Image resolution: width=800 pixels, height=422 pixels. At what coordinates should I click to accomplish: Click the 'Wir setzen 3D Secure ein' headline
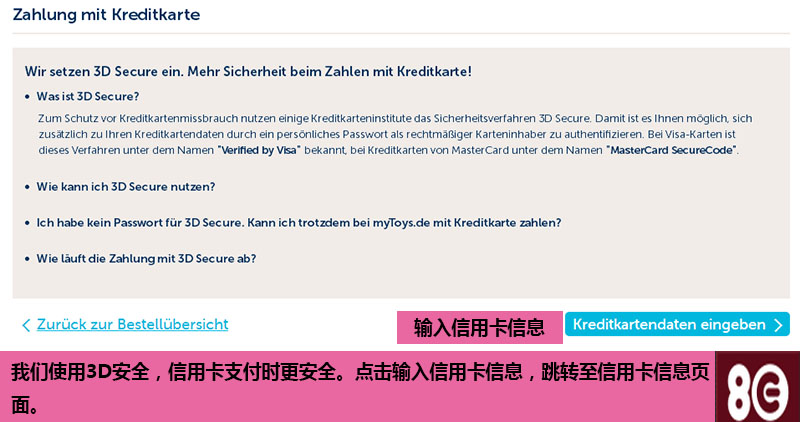pyautogui.click(x=248, y=71)
